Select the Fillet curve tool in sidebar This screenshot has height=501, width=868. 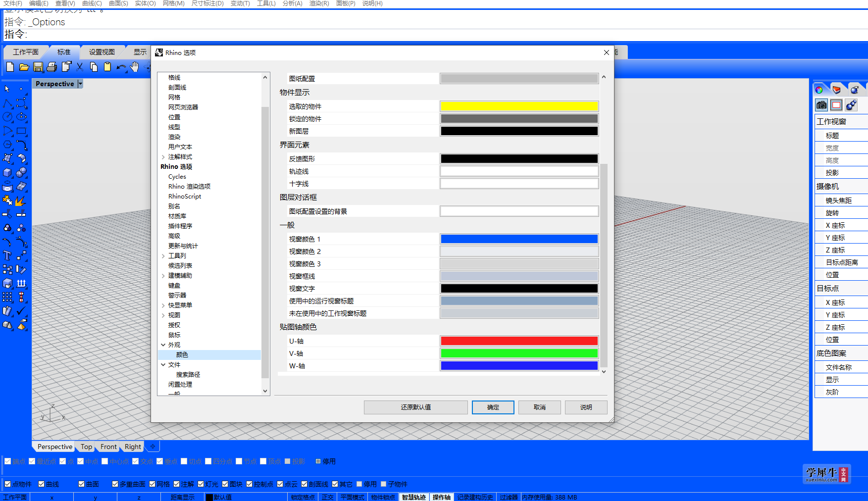(x=21, y=145)
